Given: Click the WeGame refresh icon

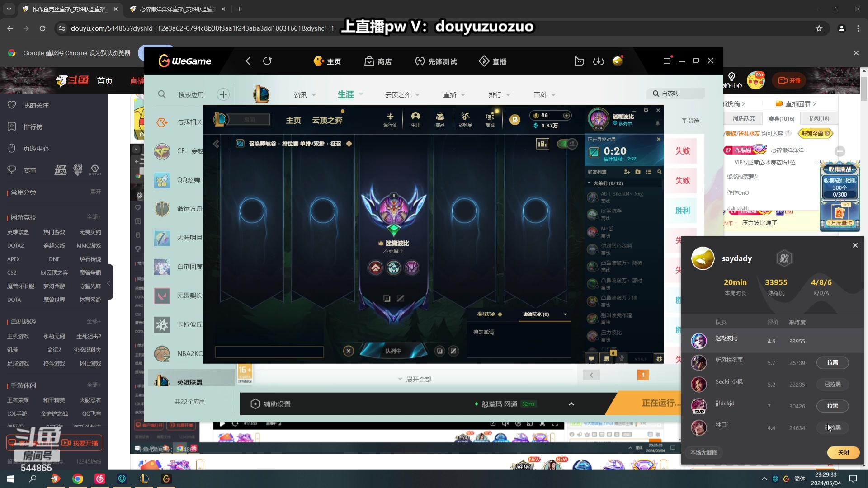Looking at the screenshot, I should tap(268, 61).
